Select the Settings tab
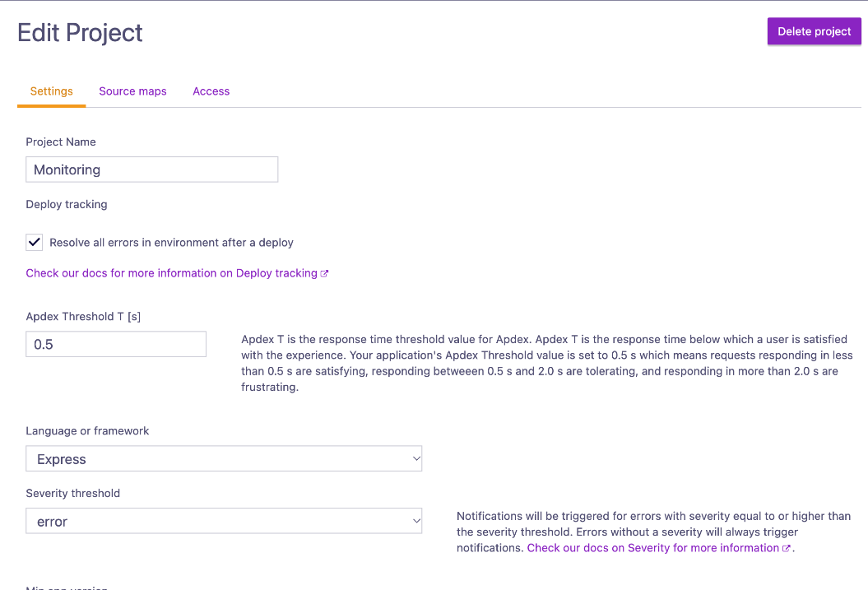Image resolution: width=868 pixels, height=590 pixels. click(x=52, y=91)
